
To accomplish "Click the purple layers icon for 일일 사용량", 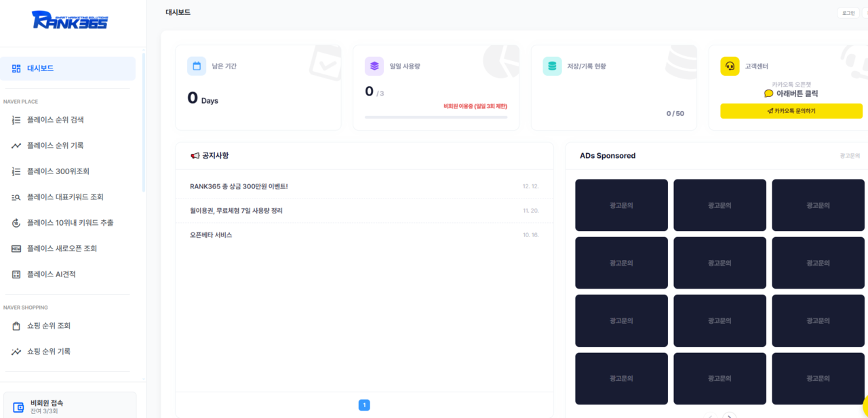I will coord(374,66).
